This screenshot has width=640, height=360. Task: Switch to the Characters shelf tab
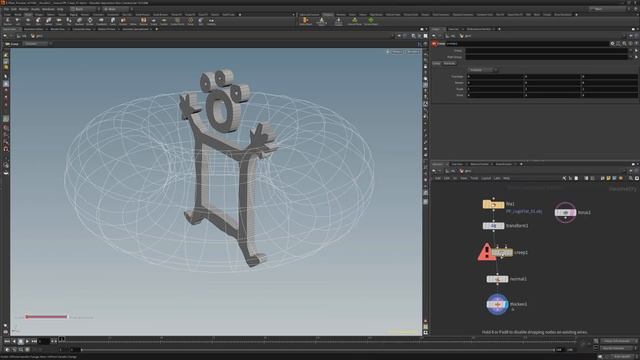point(98,15)
